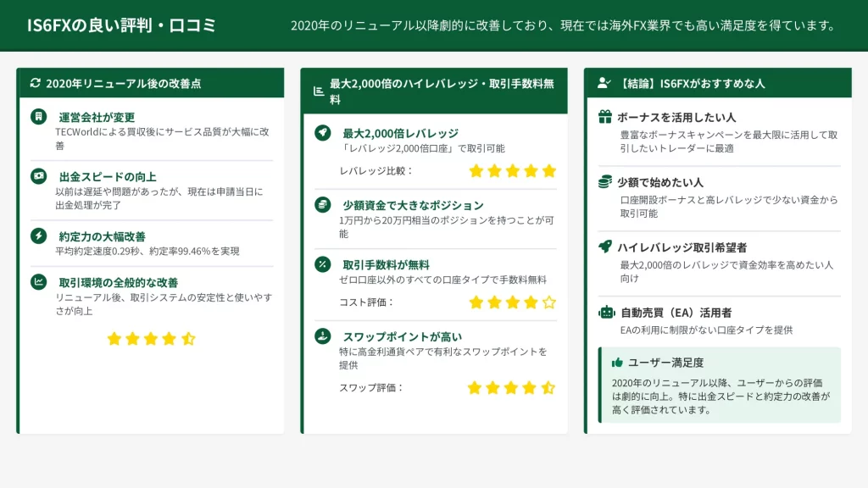Click the star rating beside コスト評価
This screenshot has height=488, width=868.
(x=512, y=302)
